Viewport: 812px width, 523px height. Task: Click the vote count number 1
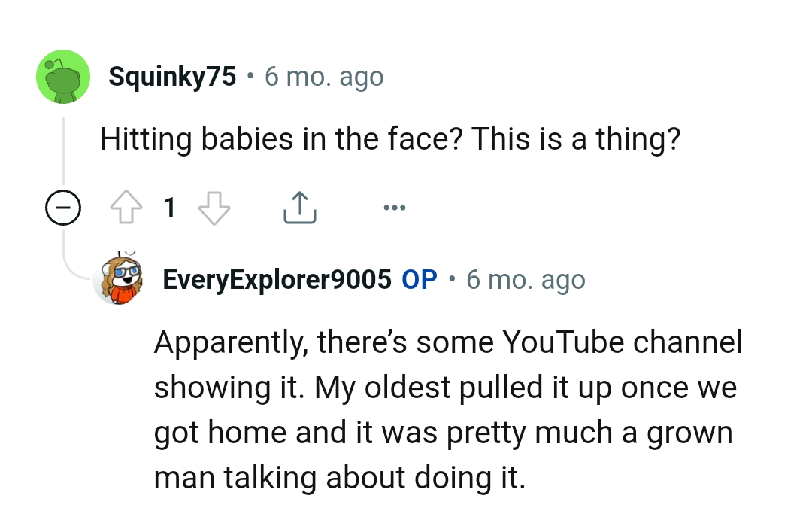(x=170, y=208)
